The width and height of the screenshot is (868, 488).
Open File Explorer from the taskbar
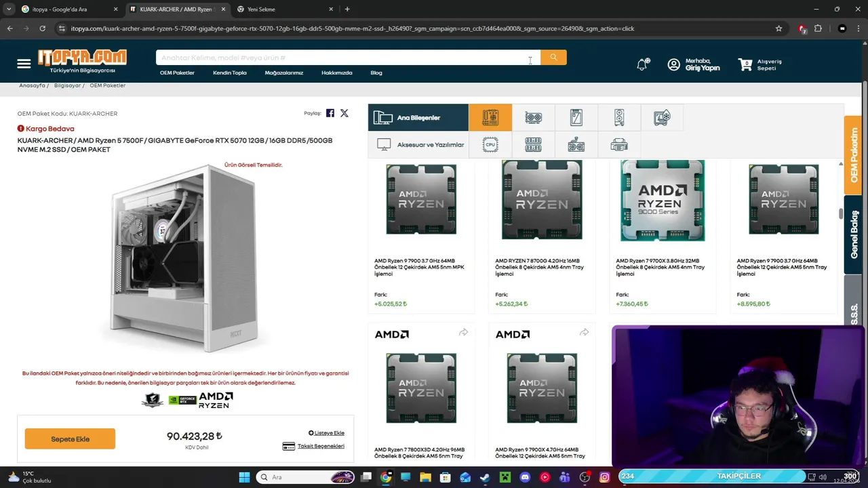click(x=425, y=477)
